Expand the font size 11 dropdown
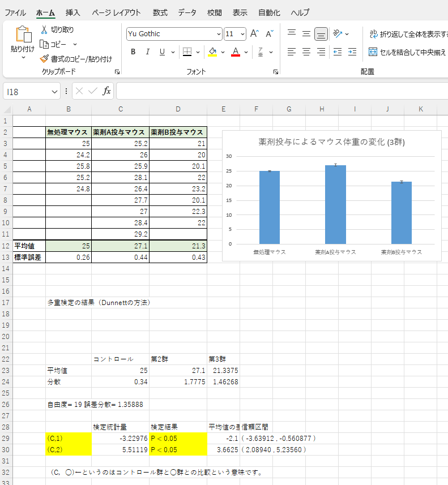 click(243, 34)
